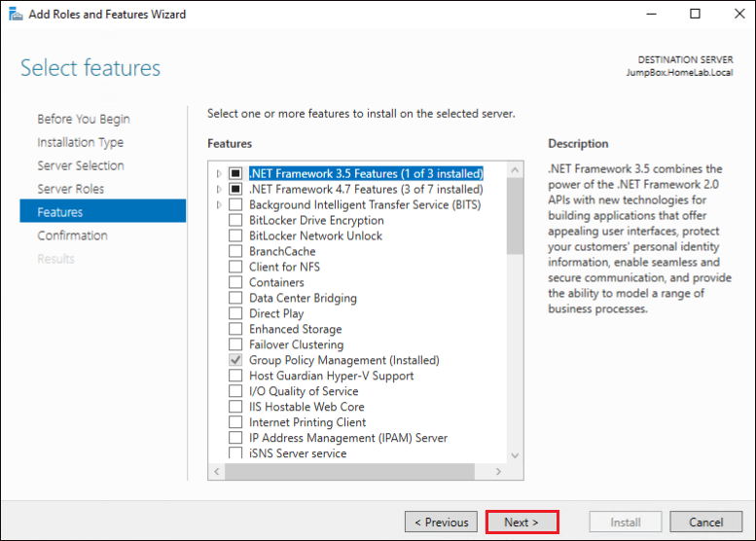Check IP Address Management (IPAM) Server checkbox
The image size is (756, 541).
[x=235, y=438]
